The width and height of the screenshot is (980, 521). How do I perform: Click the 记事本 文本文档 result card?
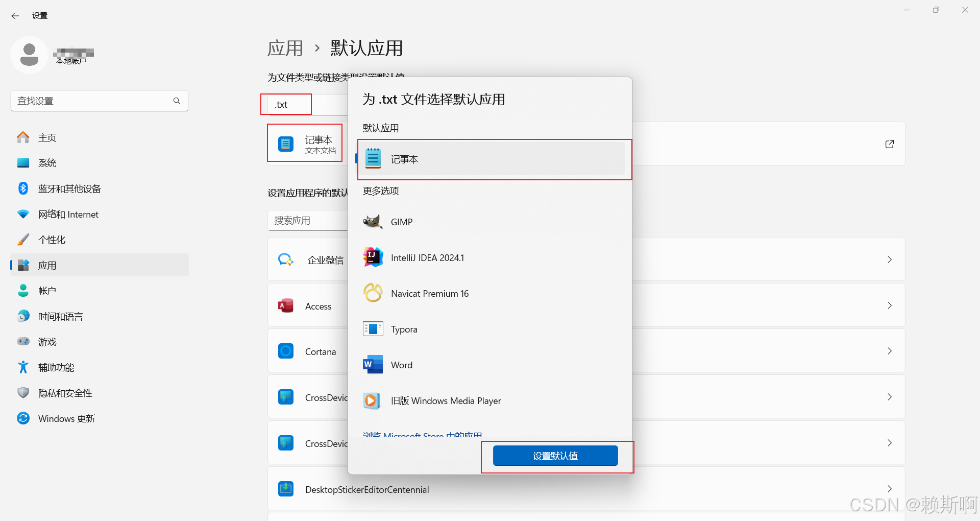click(306, 144)
